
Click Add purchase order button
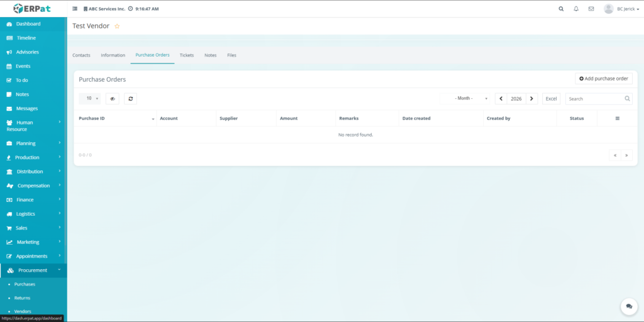(604, 79)
